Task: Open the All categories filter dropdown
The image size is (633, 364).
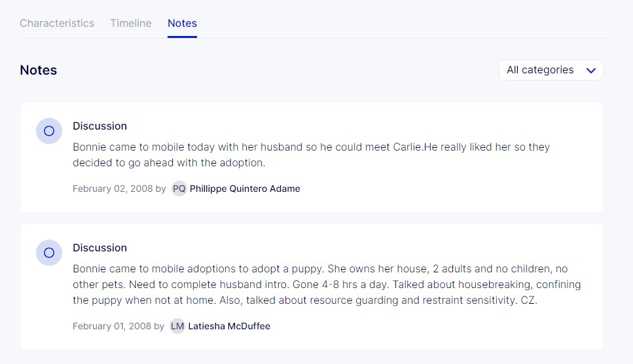Action: coord(541,70)
